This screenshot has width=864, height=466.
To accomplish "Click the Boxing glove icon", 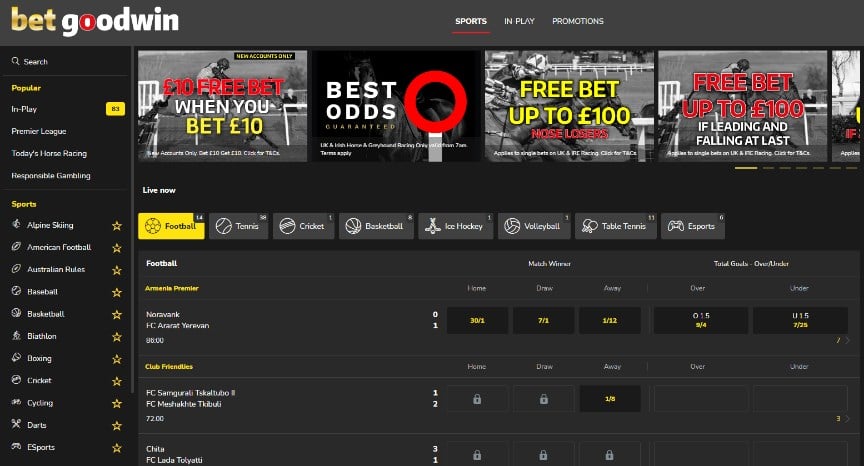I will [17, 357].
